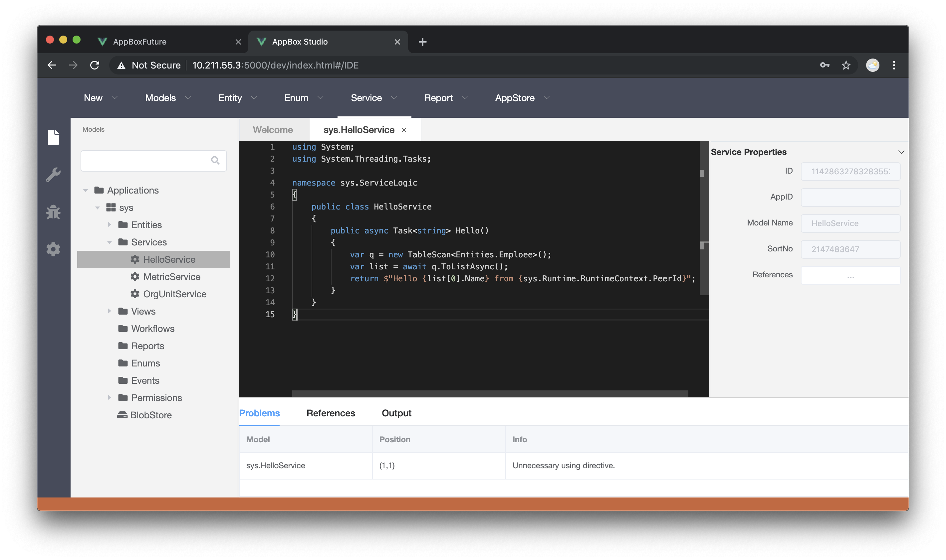Close the sys.HelloService editor tab

click(404, 130)
